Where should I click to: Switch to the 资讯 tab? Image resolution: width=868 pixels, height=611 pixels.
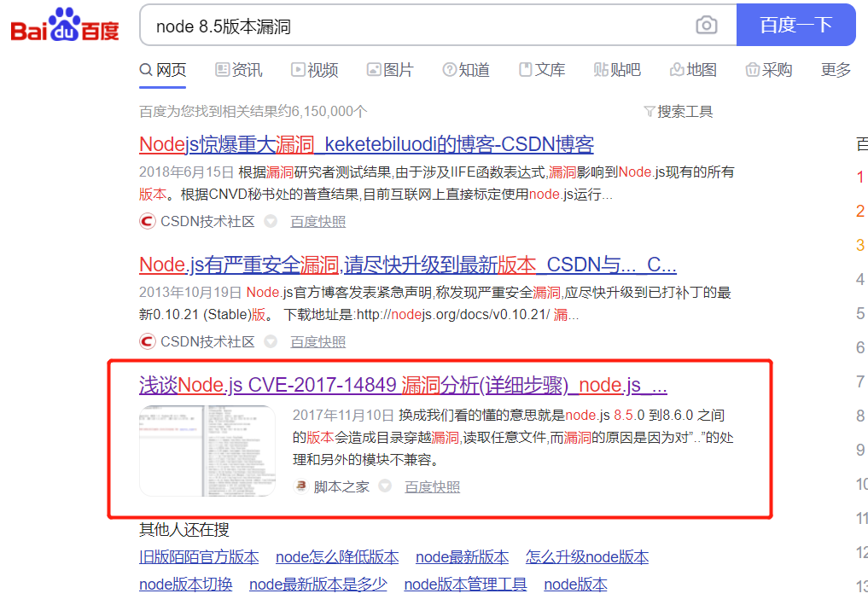coord(239,70)
